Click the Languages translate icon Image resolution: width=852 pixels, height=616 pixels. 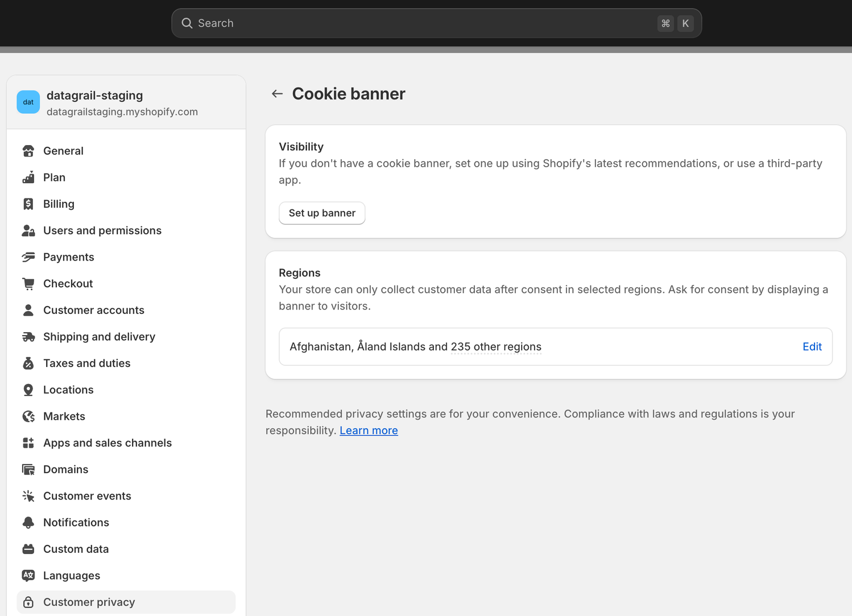[28, 576]
